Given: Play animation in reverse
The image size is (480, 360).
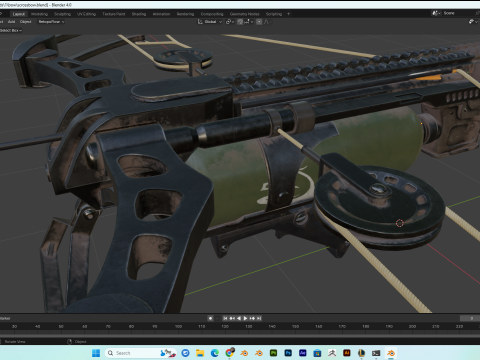Looking at the screenshot, I should click(x=239, y=318).
